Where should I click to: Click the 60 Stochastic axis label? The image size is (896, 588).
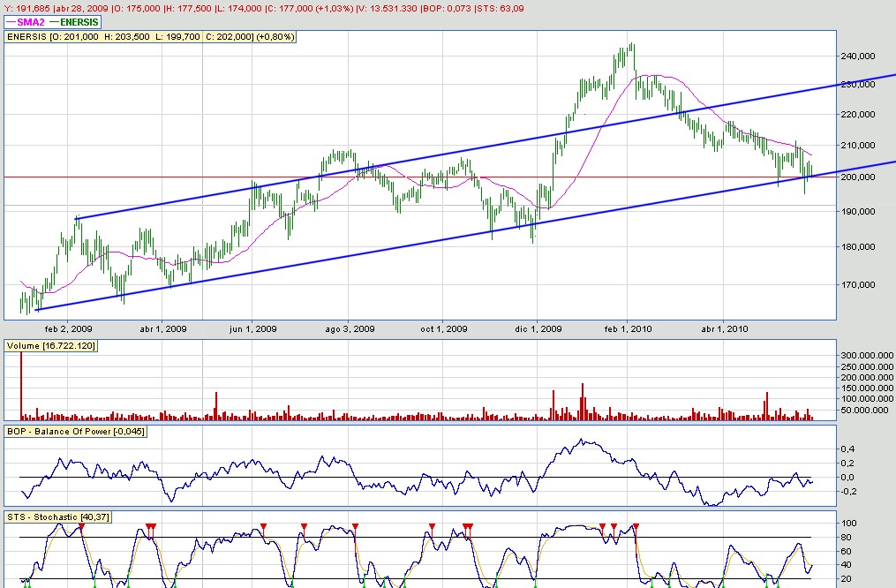point(847,552)
